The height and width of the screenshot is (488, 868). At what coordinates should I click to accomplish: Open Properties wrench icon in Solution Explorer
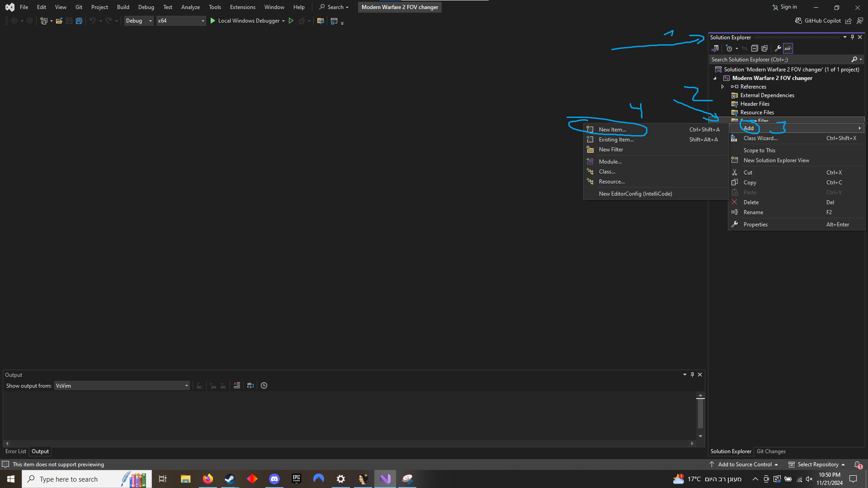[778, 48]
